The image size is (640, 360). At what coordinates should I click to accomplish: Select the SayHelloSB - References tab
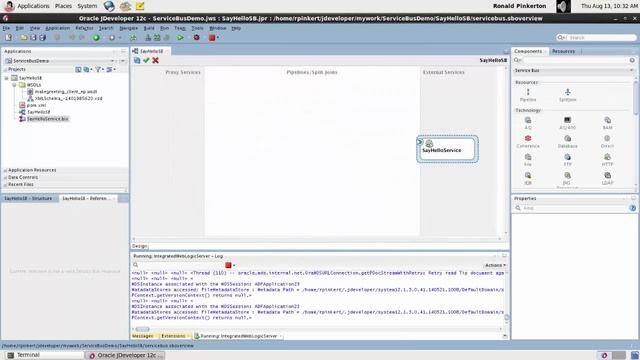pos(87,198)
